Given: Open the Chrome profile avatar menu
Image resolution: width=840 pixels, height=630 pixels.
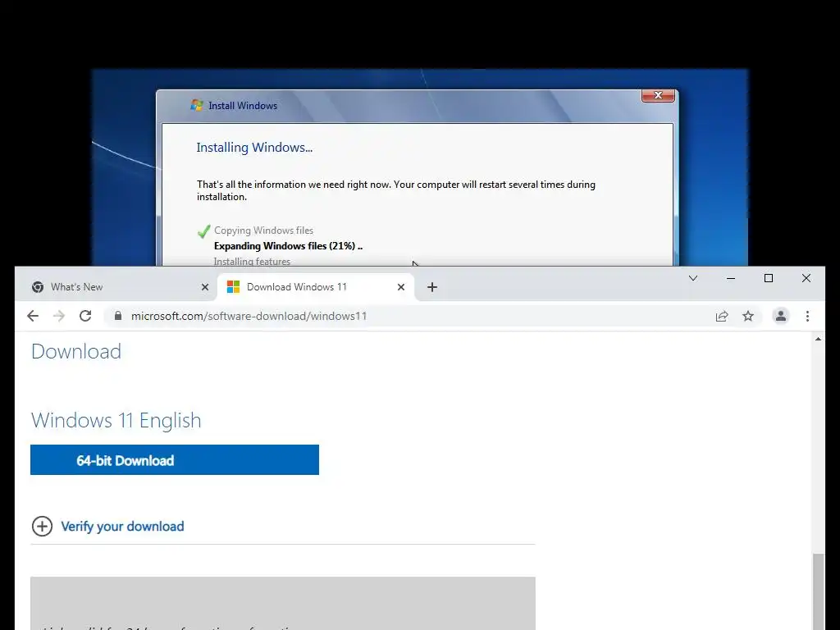Looking at the screenshot, I should click(781, 316).
